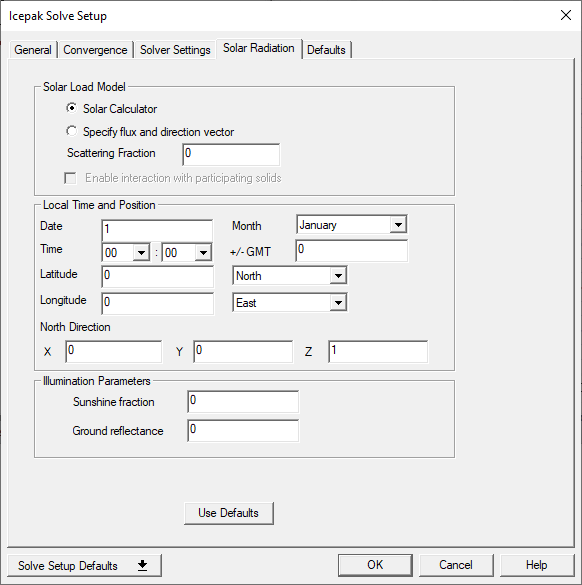This screenshot has width=582, height=585.
Task: Click the Use Defaults button
Action: pos(229,513)
